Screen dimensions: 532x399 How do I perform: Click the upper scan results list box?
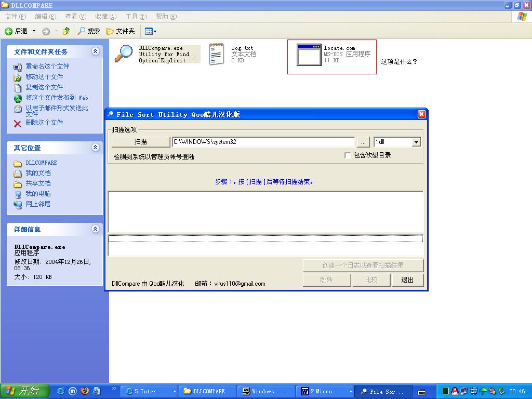click(x=265, y=212)
